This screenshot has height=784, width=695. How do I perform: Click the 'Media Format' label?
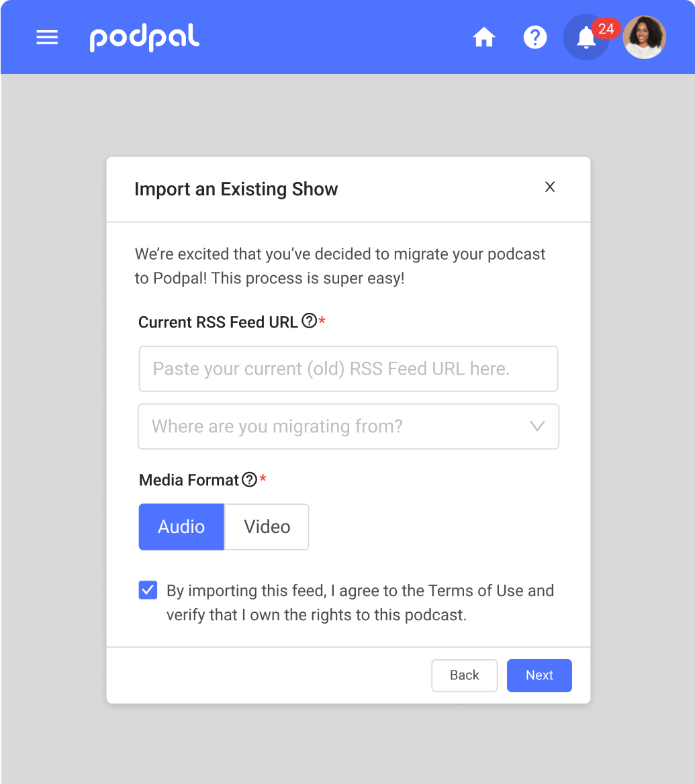189,480
